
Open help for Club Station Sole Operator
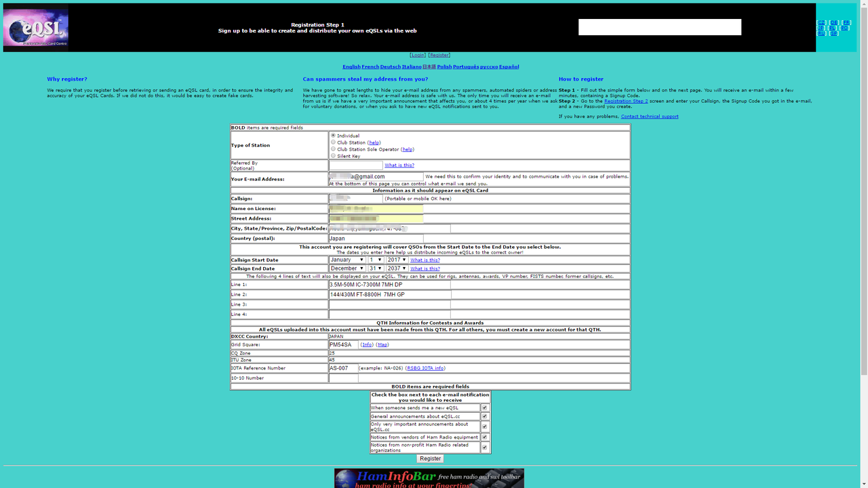pyautogui.click(x=407, y=149)
